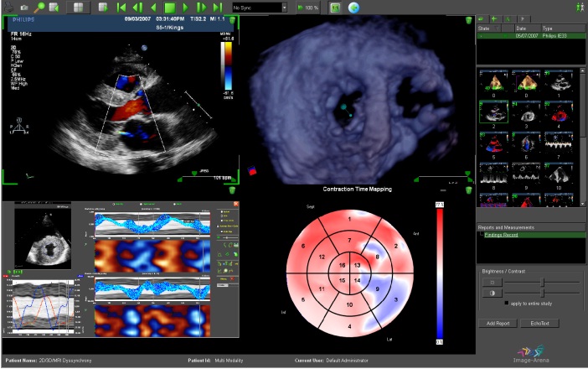The height and width of the screenshot is (369, 588).
Task: Click the contrast slider handle
Action: pos(542,293)
